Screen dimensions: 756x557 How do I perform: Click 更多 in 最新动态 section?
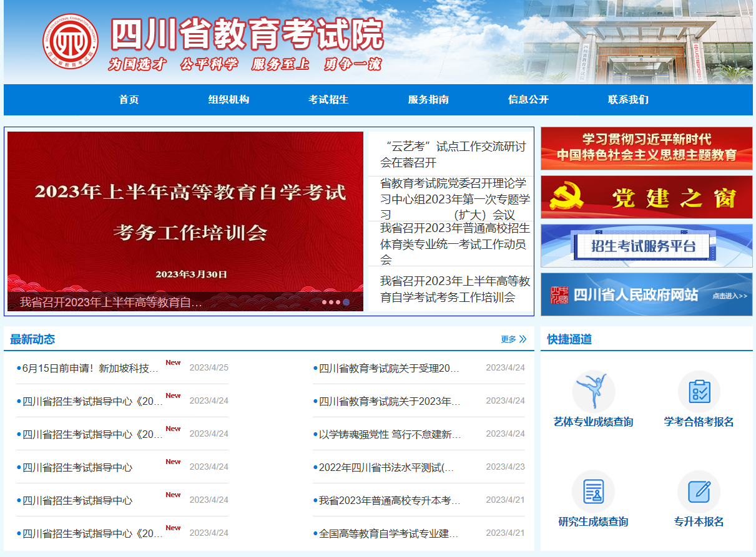(508, 339)
